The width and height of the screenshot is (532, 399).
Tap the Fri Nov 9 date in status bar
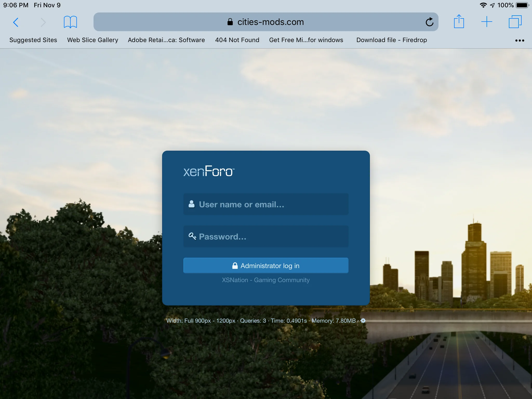[x=47, y=5]
